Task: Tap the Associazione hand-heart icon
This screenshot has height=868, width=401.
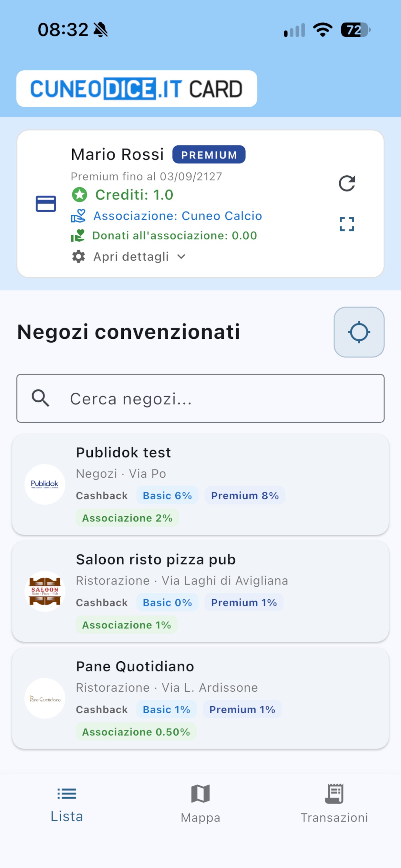Action: (x=78, y=216)
